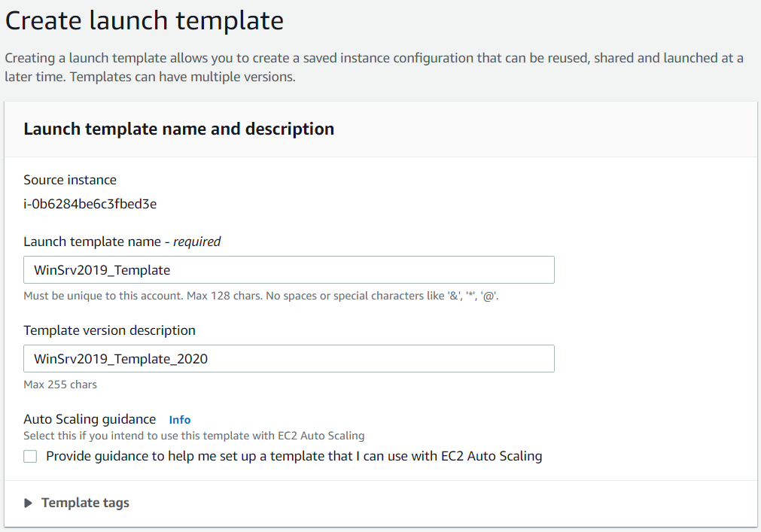Open the Auto Scaling guidance Info link

(x=179, y=419)
